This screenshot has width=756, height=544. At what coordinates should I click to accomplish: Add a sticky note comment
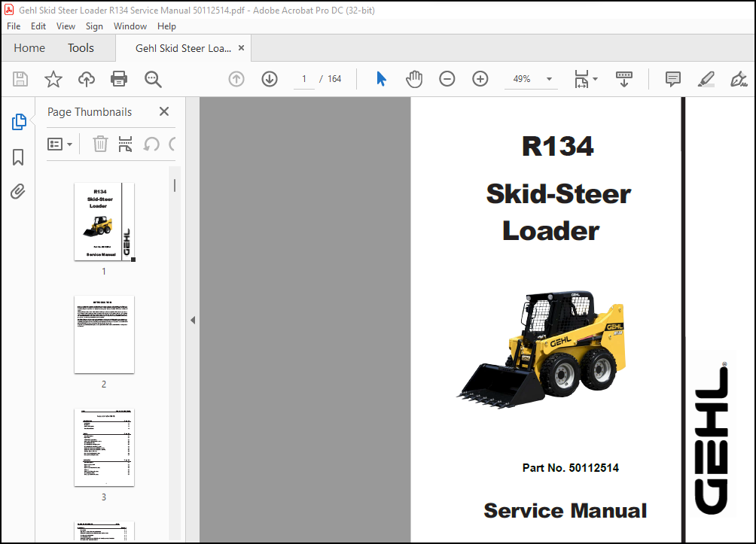click(x=672, y=79)
